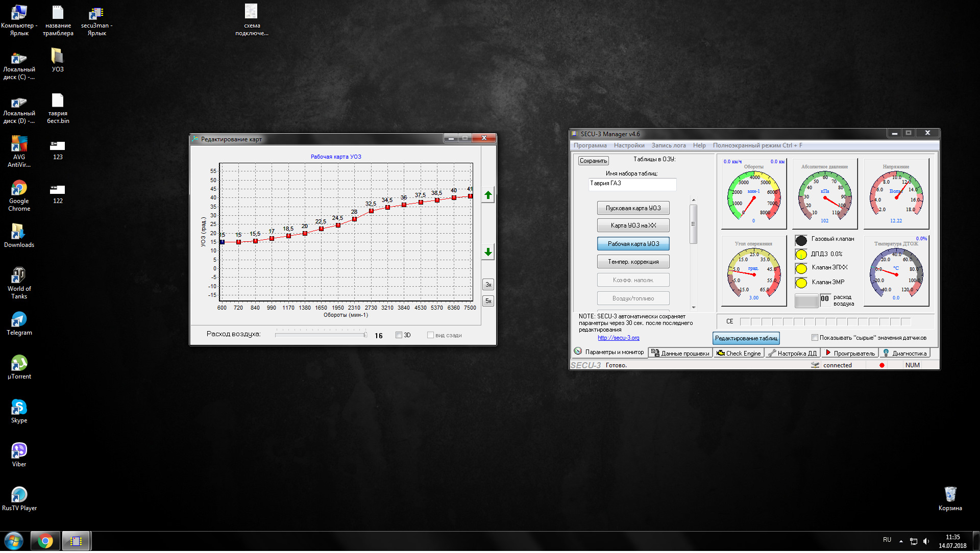Toggle the вид сзади checkbox
980x553 pixels.
pyautogui.click(x=430, y=336)
